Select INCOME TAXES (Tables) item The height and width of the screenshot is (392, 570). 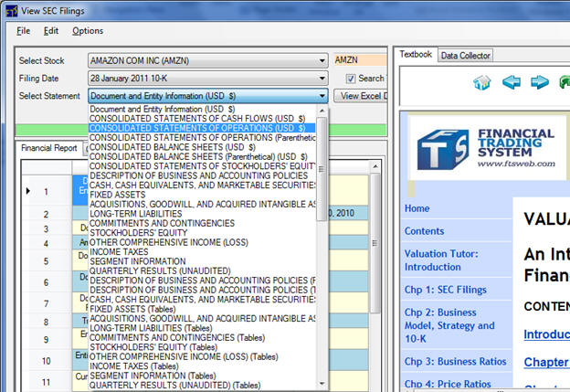(202, 366)
